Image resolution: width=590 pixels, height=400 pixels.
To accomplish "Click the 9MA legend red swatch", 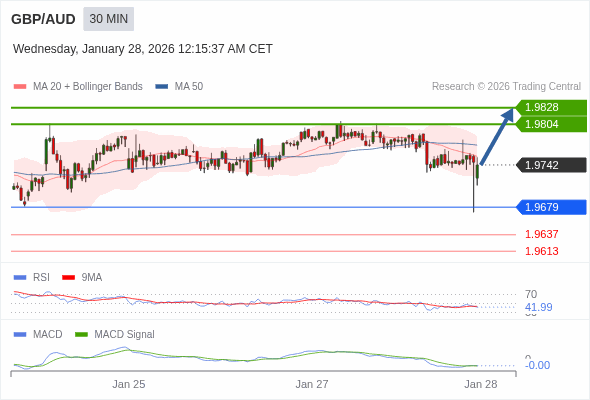I will [68, 278].
